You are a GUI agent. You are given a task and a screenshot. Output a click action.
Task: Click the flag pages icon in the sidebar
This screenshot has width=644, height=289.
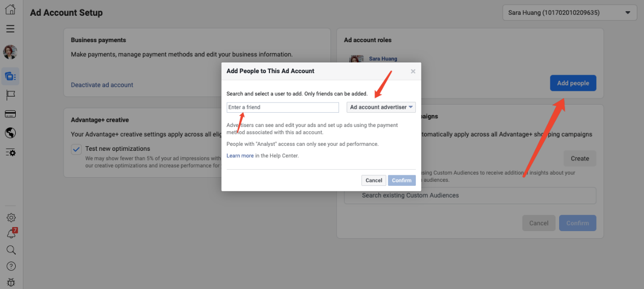10,95
